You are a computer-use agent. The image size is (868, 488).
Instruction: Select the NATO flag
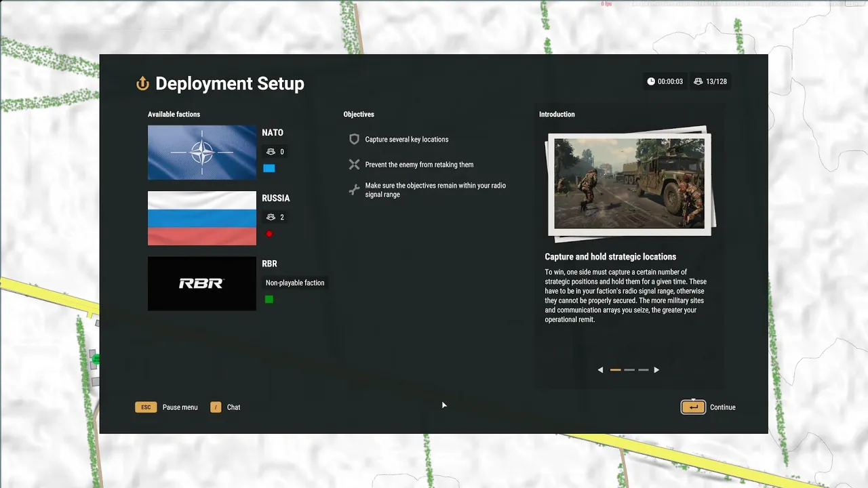(202, 152)
